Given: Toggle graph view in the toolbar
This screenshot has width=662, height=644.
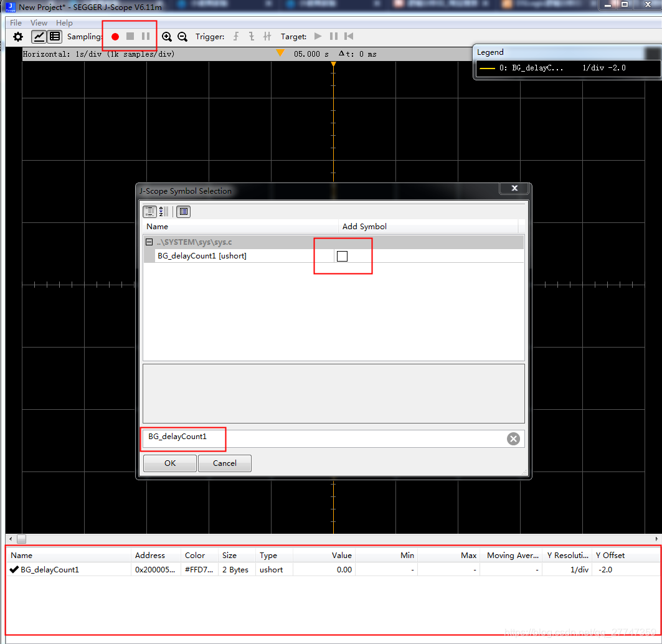Looking at the screenshot, I should (39, 36).
